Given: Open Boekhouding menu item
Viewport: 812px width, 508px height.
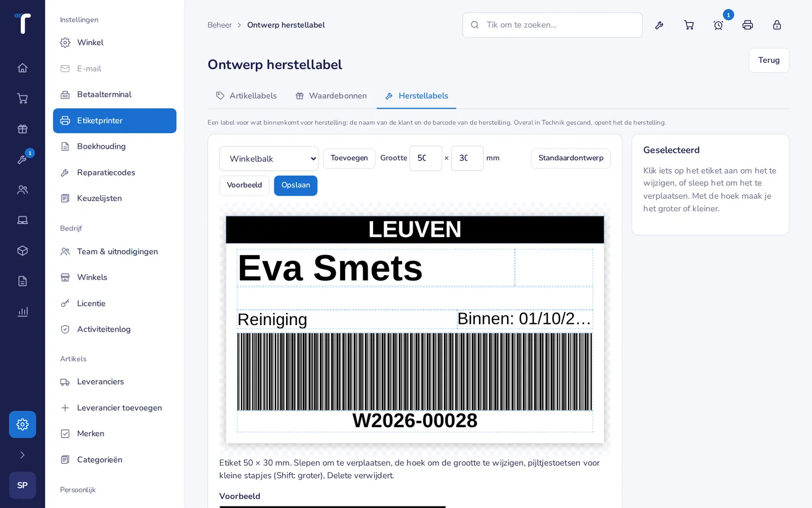Looking at the screenshot, I should pos(115,146).
